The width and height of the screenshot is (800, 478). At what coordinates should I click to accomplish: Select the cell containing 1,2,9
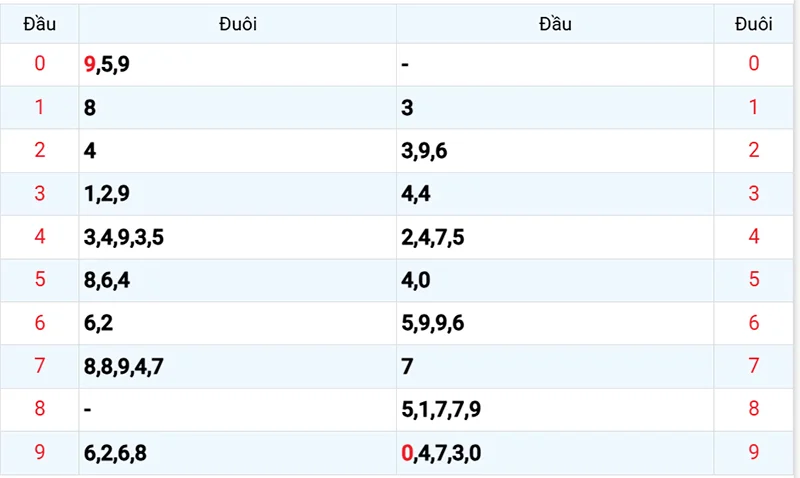click(x=238, y=194)
